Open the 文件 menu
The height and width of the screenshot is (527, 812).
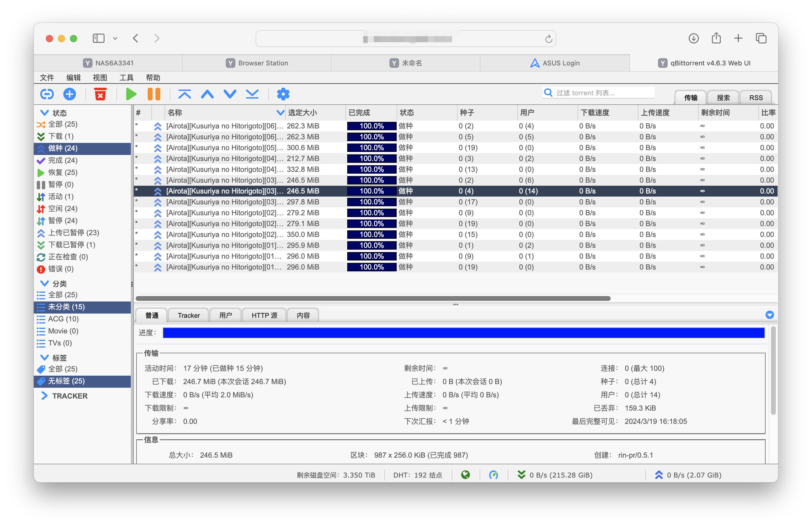tap(47, 77)
